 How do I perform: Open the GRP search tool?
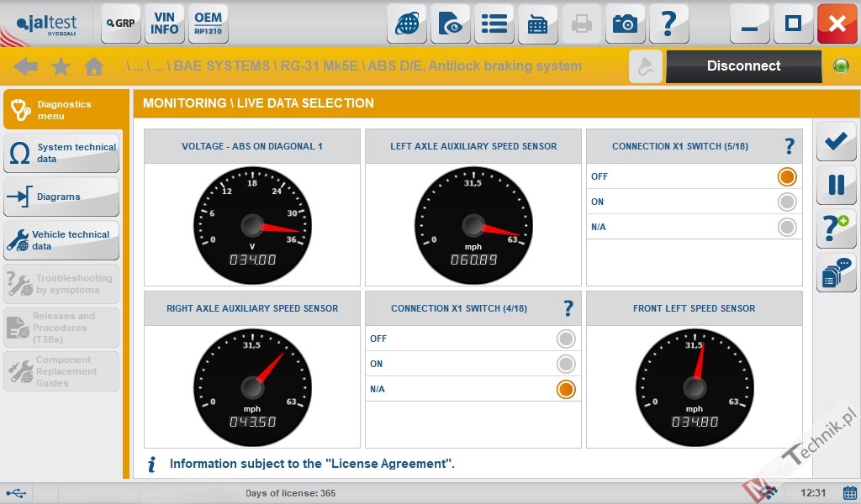121,24
